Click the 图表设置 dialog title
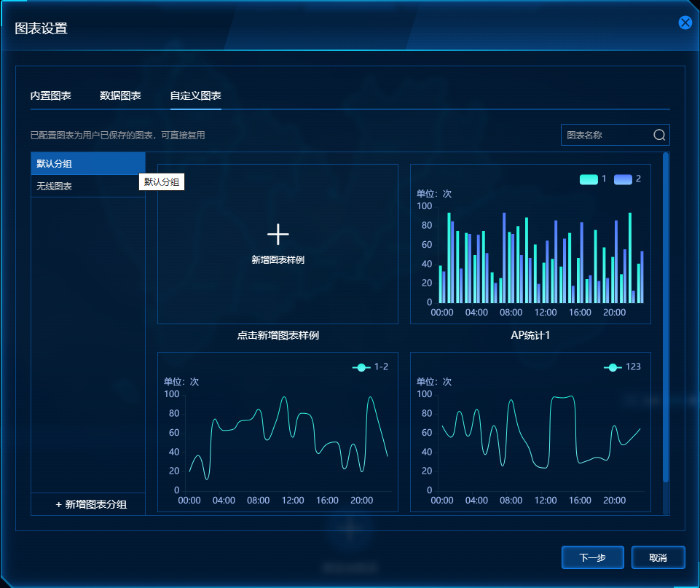The image size is (700, 588). pos(41,28)
